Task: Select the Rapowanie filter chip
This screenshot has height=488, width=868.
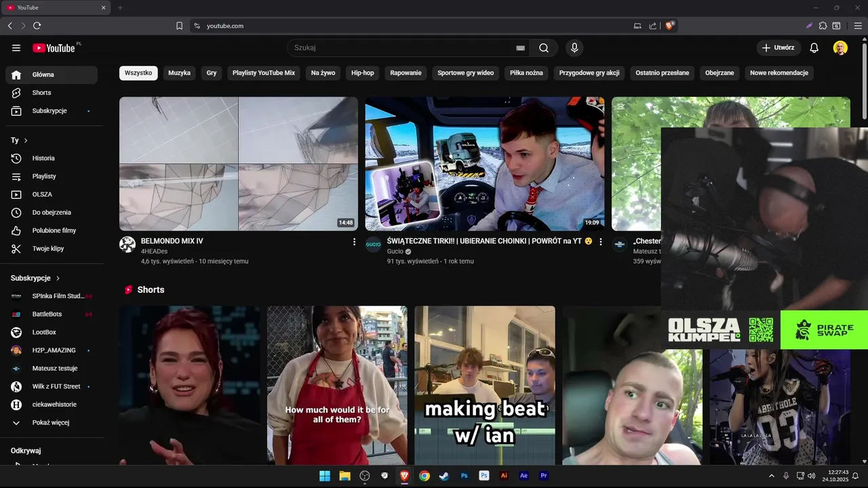Action: point(406,73)
